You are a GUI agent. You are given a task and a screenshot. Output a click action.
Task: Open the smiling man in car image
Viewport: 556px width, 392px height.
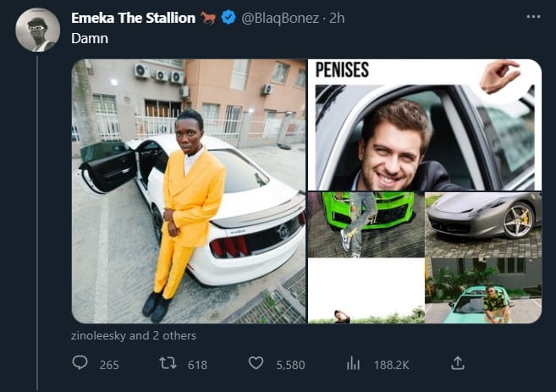423,124
